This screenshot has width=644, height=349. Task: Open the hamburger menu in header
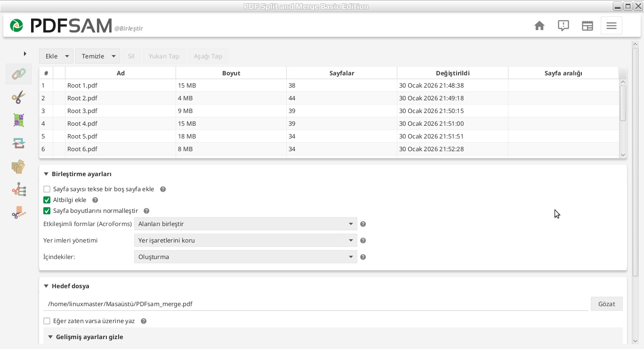[x=612, y=25]
